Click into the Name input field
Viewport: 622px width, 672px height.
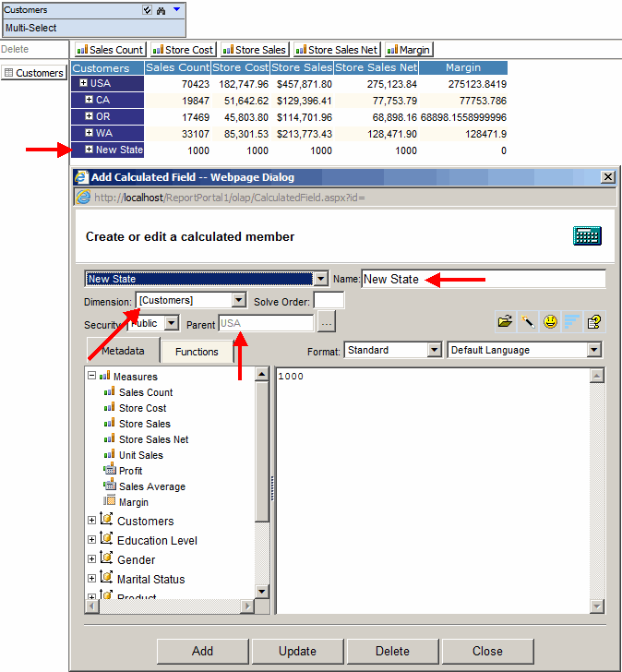coord(484,279)
